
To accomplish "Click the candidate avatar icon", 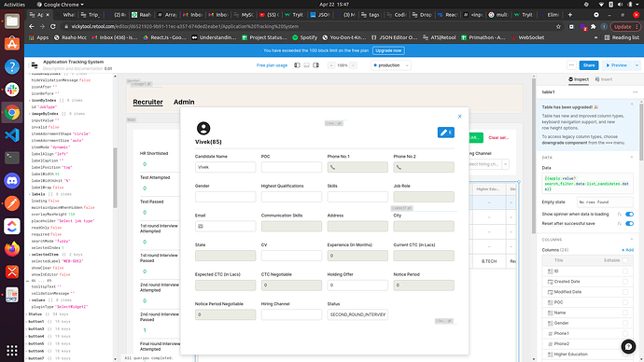I will [203, 129].
